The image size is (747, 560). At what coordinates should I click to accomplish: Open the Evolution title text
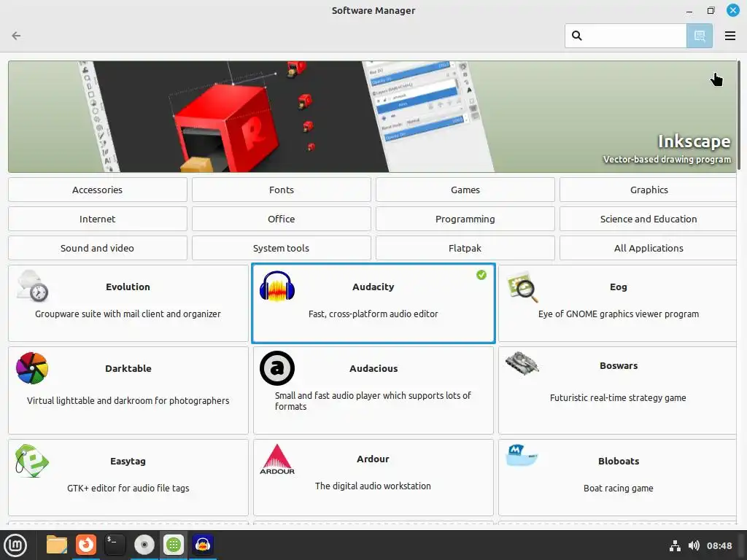(x=128, y=287)
